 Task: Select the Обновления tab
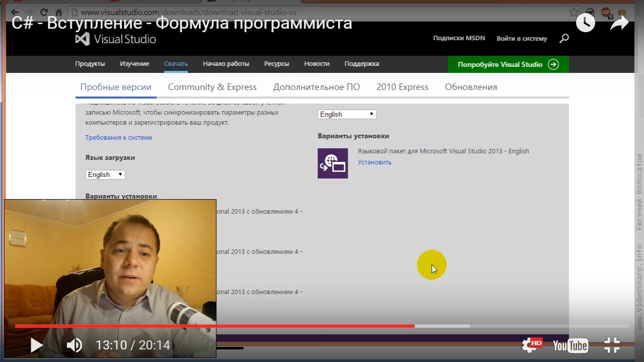(471, 87)
